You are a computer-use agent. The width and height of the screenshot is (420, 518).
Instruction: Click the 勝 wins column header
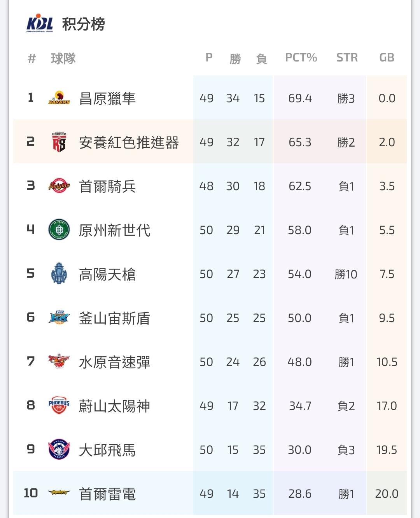click(x=235, y=59)
